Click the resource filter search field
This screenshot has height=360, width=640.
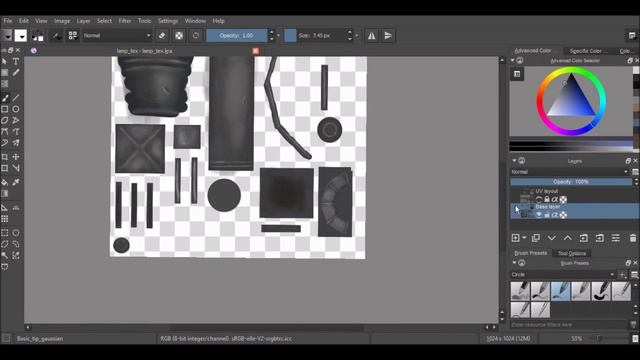(568, 324)
